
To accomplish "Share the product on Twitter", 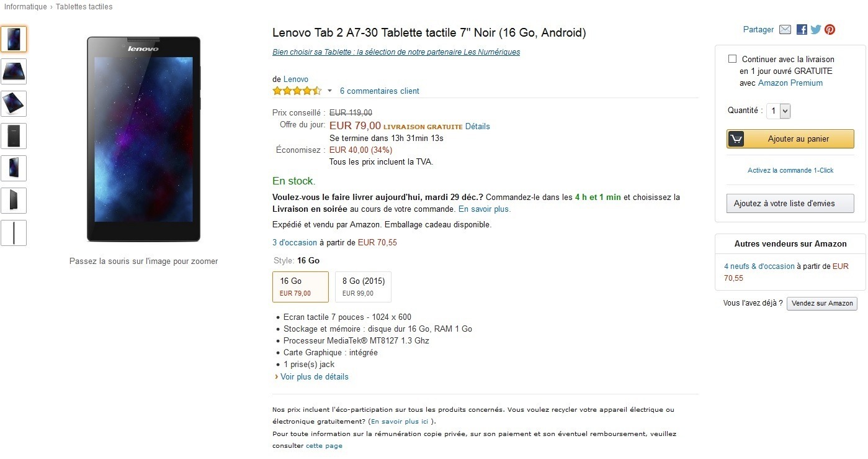I will tap(815, 29).
